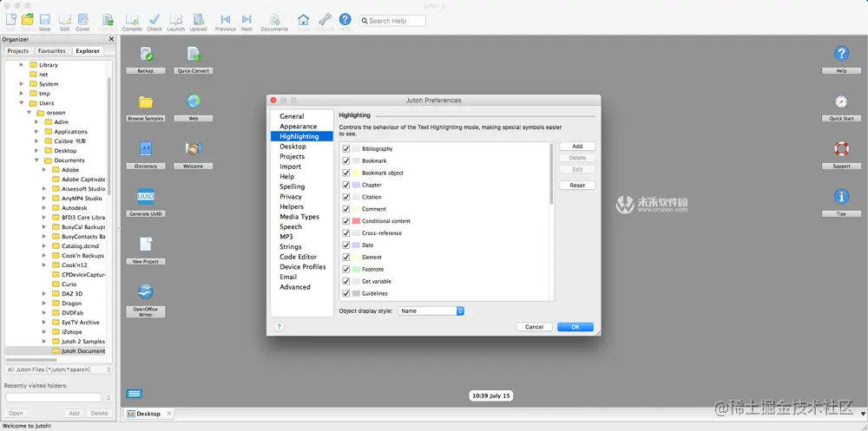
Task: Open the Quick Convert desktop icon
Action: point(194,55)
